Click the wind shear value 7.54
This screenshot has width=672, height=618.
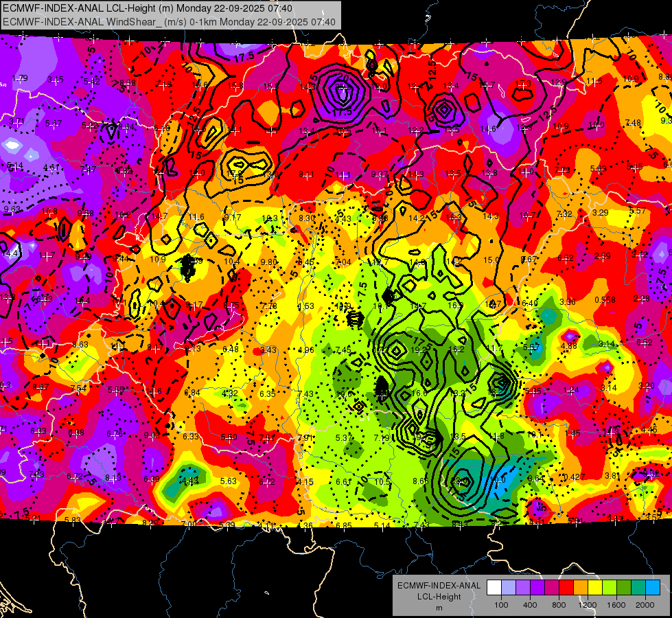click(78, 389)
